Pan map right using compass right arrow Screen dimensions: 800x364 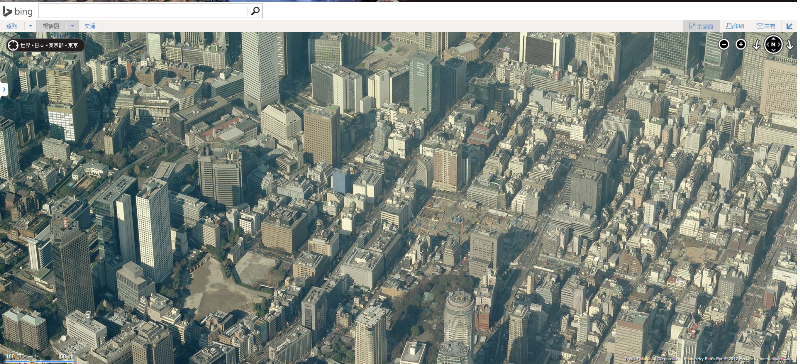click(779, 45)
